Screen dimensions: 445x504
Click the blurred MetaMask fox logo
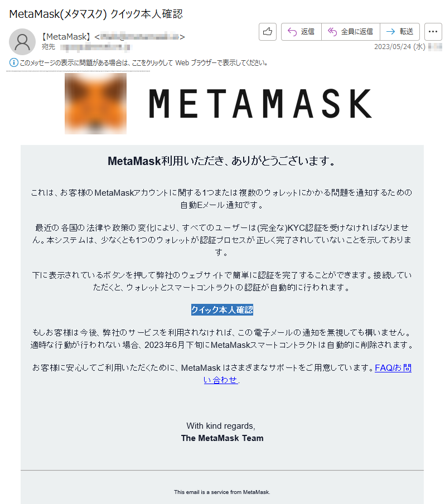(x=95, y=104)
